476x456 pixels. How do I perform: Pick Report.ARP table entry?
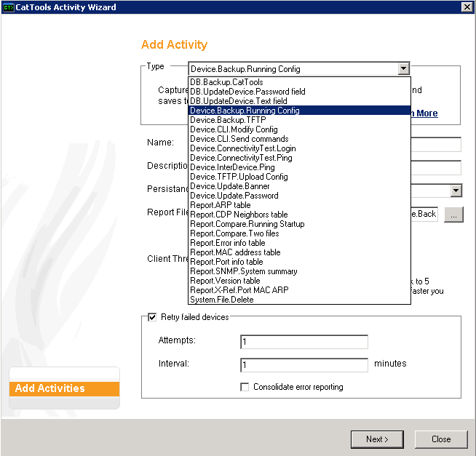tap(299, 205)
